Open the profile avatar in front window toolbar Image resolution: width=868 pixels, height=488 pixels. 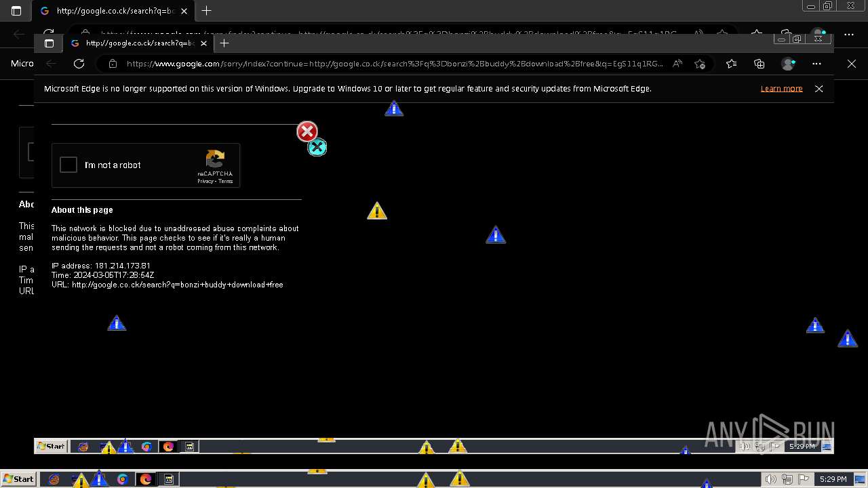788,64
